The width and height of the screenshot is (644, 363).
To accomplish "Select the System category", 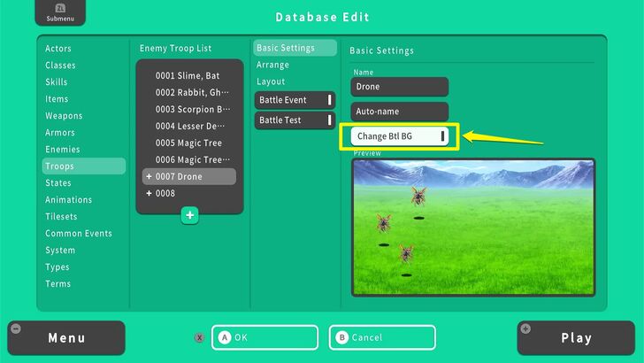I will (x=60, y=251).
